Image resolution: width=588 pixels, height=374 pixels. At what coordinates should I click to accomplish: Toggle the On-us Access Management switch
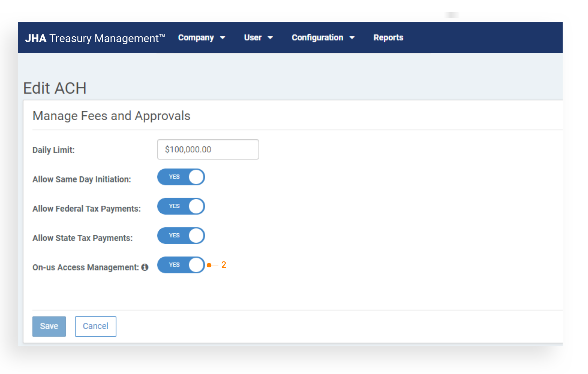tap(181, 265)
